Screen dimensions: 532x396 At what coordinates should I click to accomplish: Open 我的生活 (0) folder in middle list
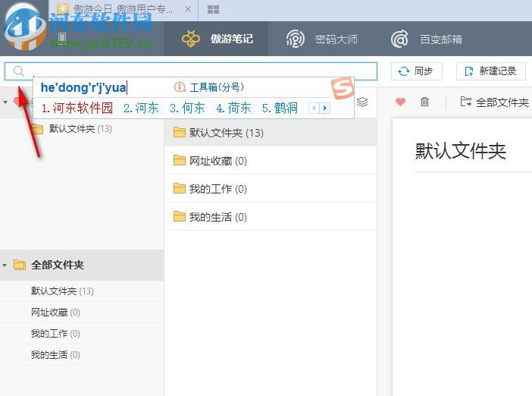271,217
